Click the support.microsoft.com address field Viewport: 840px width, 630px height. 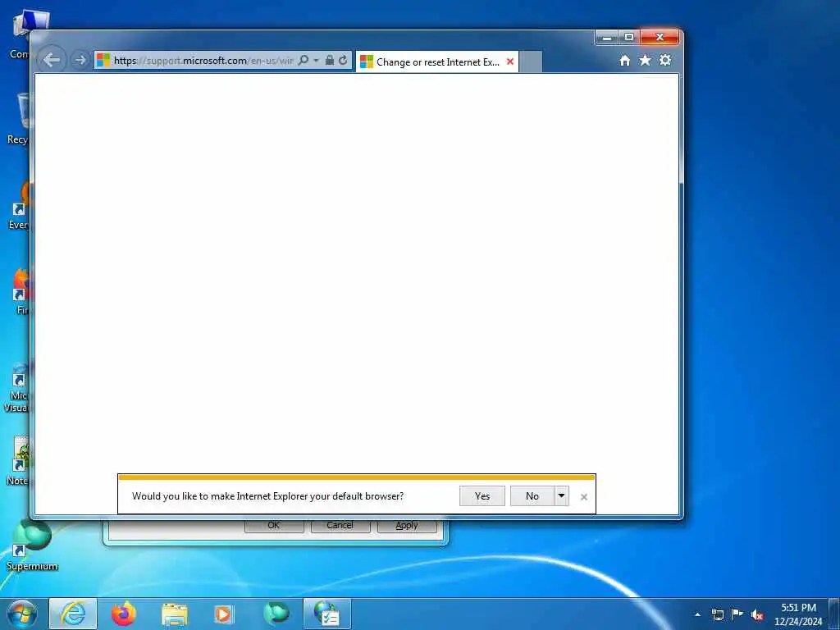tap(203, 60)
